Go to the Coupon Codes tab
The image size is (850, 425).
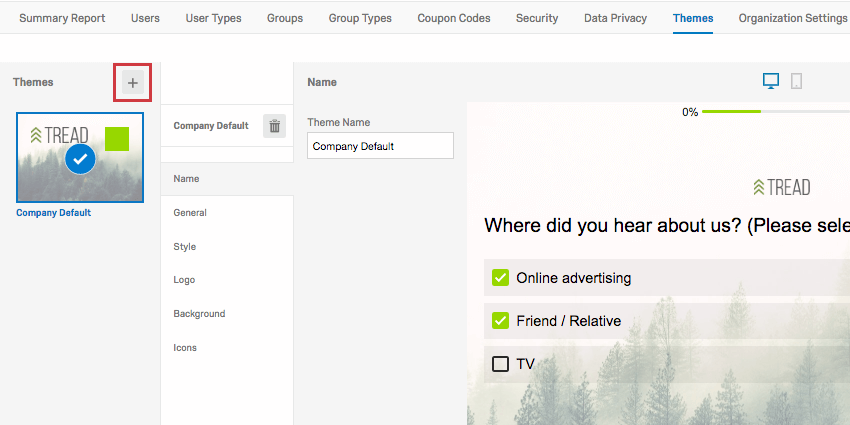454,18
